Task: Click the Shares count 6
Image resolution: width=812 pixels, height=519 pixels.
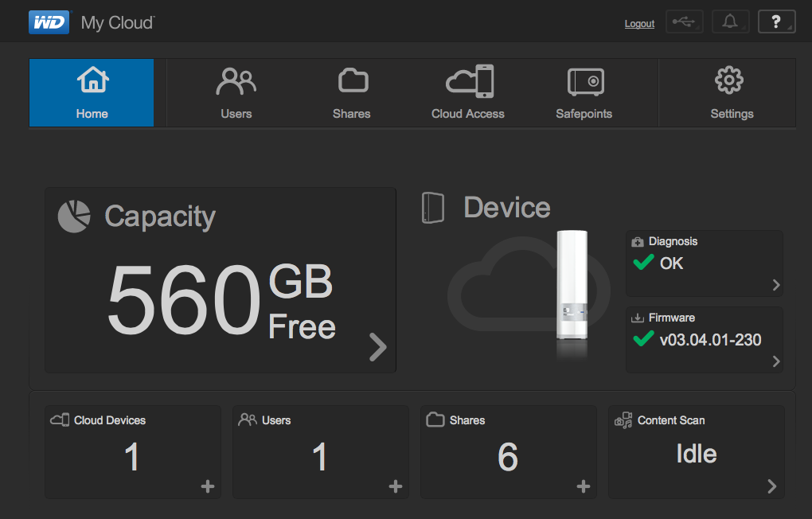Action: 508,457
